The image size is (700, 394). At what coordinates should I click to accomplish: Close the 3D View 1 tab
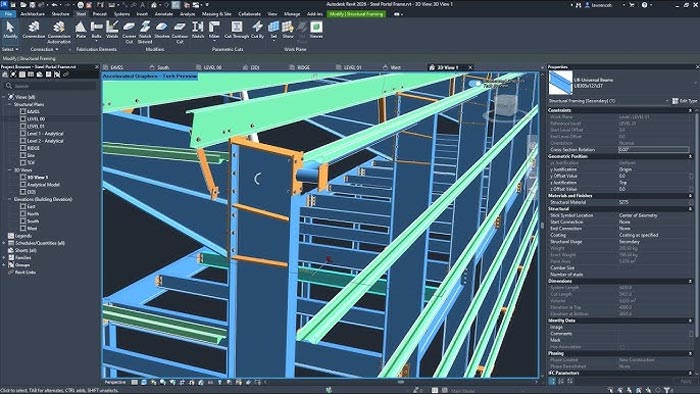tap(470, 67)
